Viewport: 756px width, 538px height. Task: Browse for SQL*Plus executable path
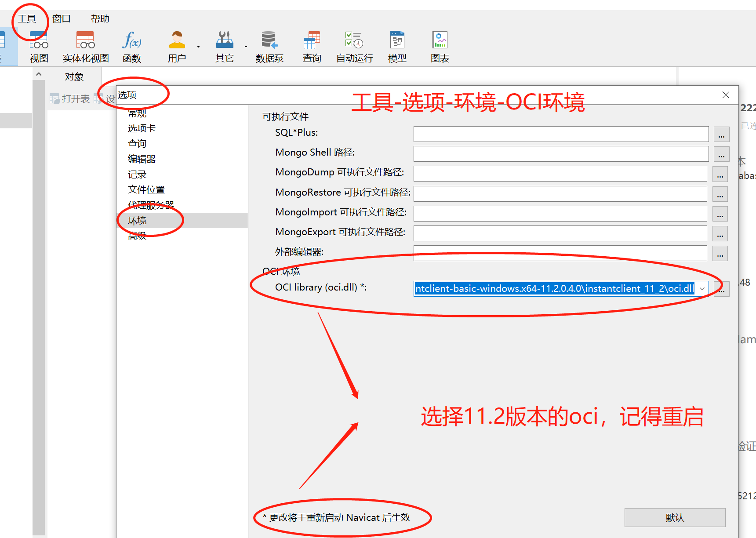click(x=721, y=134)
